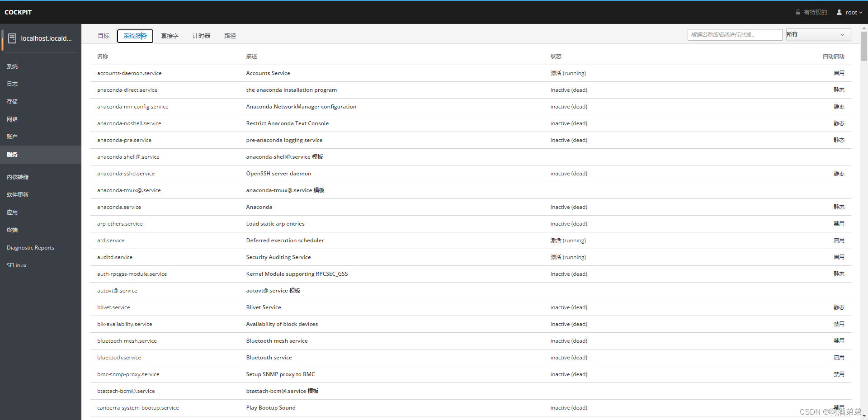This screenshot has height=420, width=868.
Task: Click description 'Setup SNMP proxy to BMC'
Action: (280, 374)
